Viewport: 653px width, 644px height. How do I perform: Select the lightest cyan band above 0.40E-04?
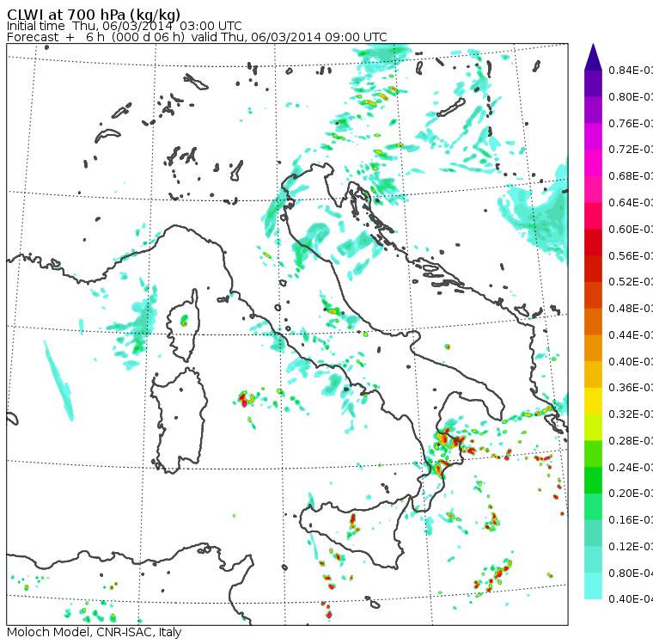click(593, 586)
